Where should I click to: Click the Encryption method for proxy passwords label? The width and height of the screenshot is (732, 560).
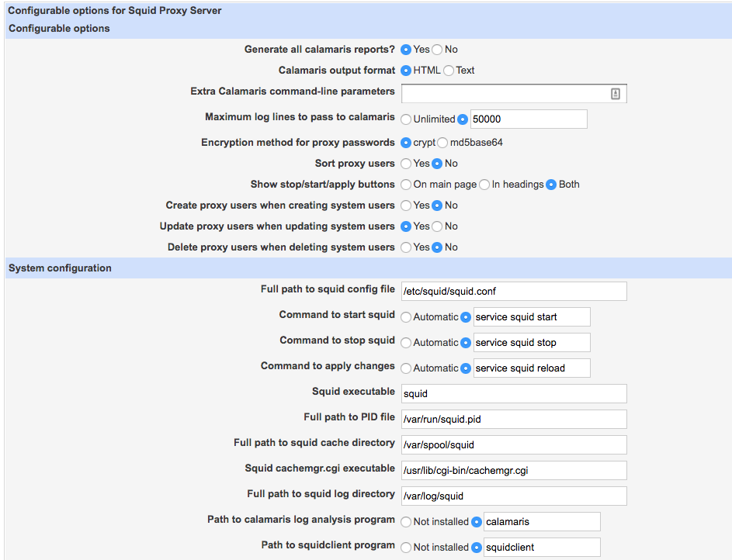tap(298, 143)
